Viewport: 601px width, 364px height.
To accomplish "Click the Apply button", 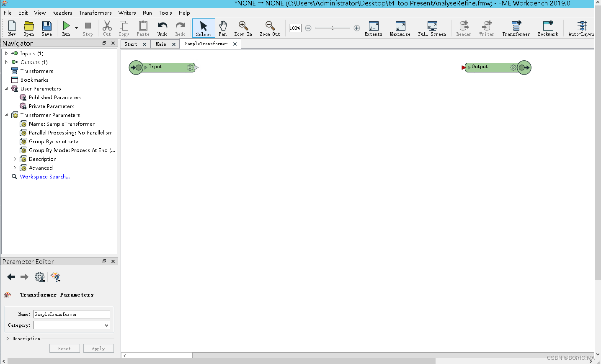I will point(98,349).
